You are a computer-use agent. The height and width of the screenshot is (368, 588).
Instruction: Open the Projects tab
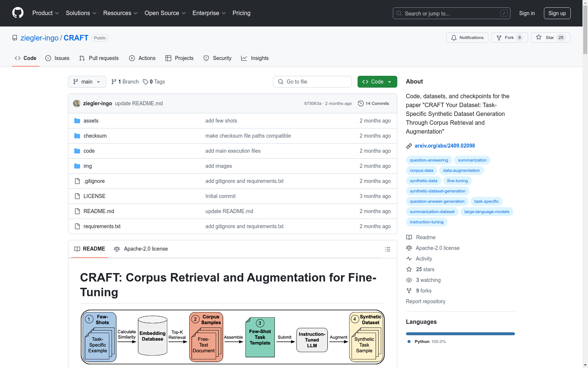[x=179, y=58]
